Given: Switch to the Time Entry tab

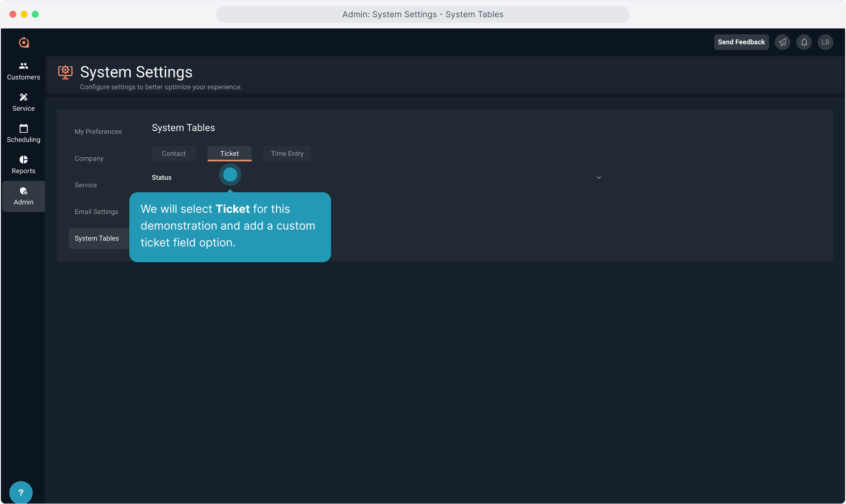Looking at the screenshot, I should coord(287,154).
